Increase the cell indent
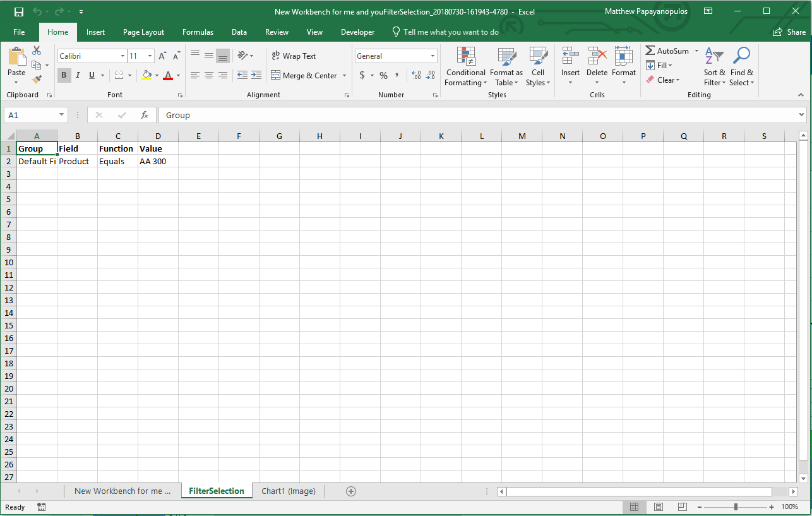This screenshot has width=812, height=516. pyautogui.click(x=256, y=75)
